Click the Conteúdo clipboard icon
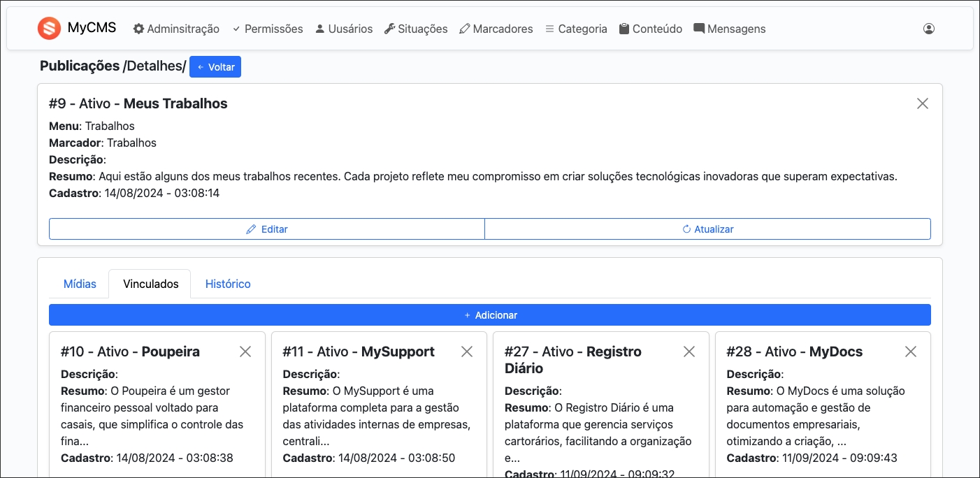980x478 pixels. (623, 29)
